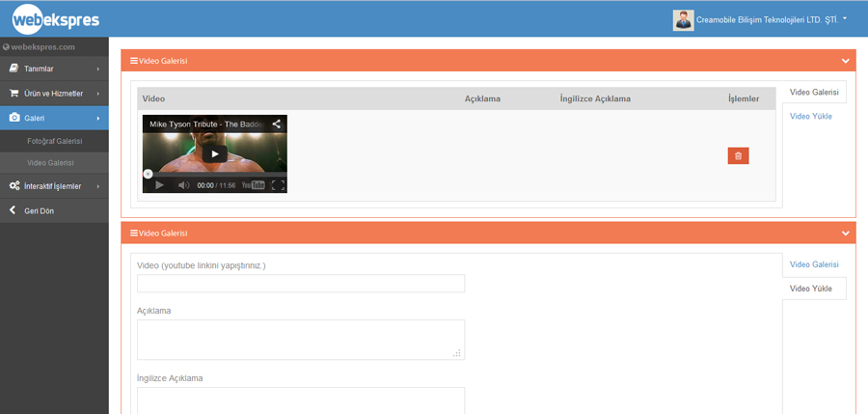This screenshot has width=868, height=414.
Task: Click the YouTube logo in player
Action: coord(253,185)
